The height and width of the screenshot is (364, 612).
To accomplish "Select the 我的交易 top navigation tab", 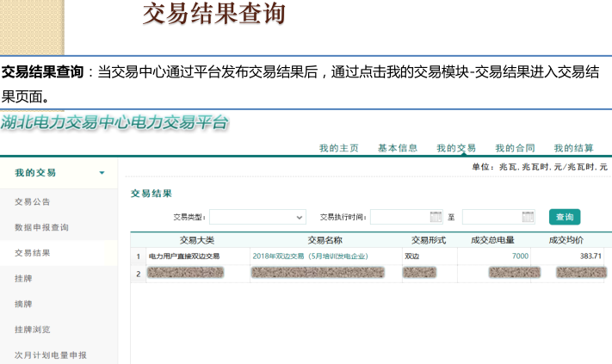I will point(456,148).
